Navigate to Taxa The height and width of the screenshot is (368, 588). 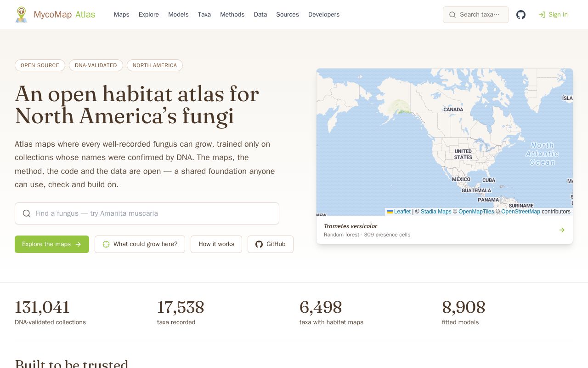[x=204, y=15]
